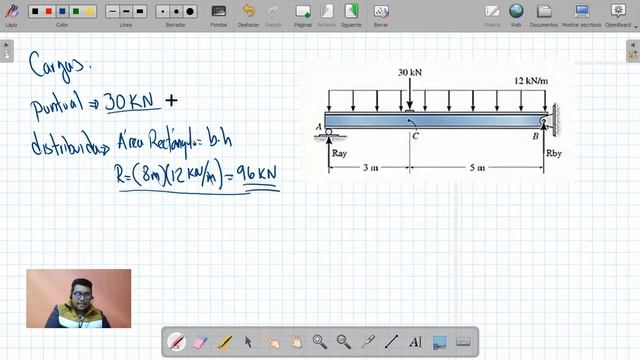Open the Documentos manager
This screenshot has width=640, height=360.
[544, 11]
